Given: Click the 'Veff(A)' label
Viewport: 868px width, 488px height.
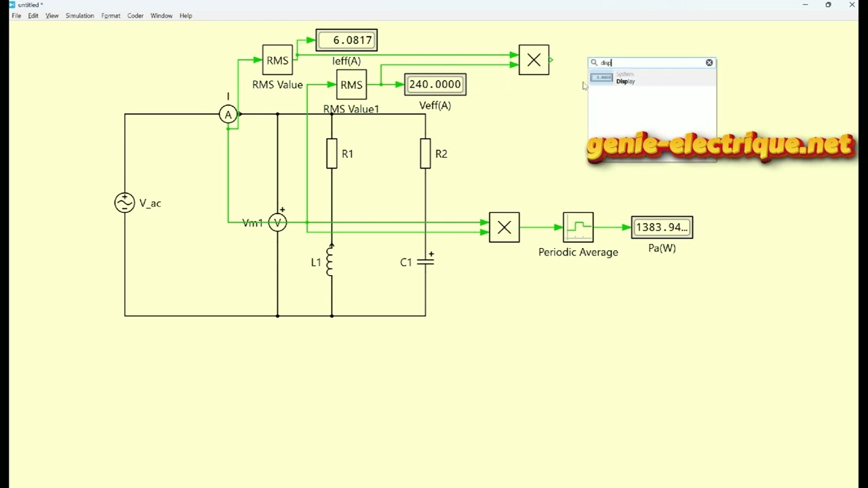Looking at the screenshot, I should pos(435,106).
